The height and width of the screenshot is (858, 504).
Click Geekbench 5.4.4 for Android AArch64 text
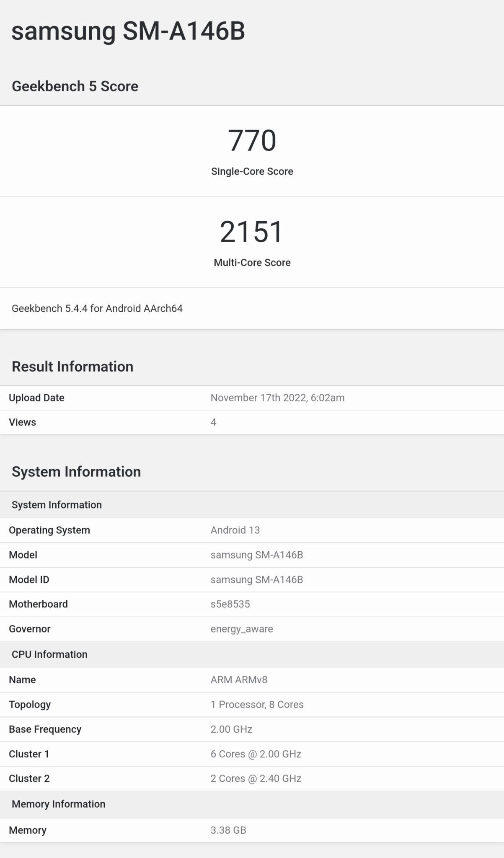click(x=97, y=309)
